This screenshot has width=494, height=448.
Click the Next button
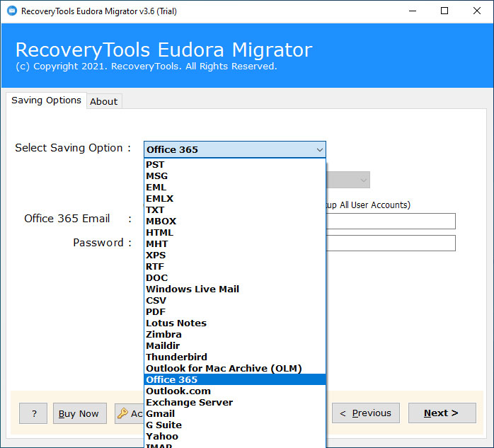point(442,413)
